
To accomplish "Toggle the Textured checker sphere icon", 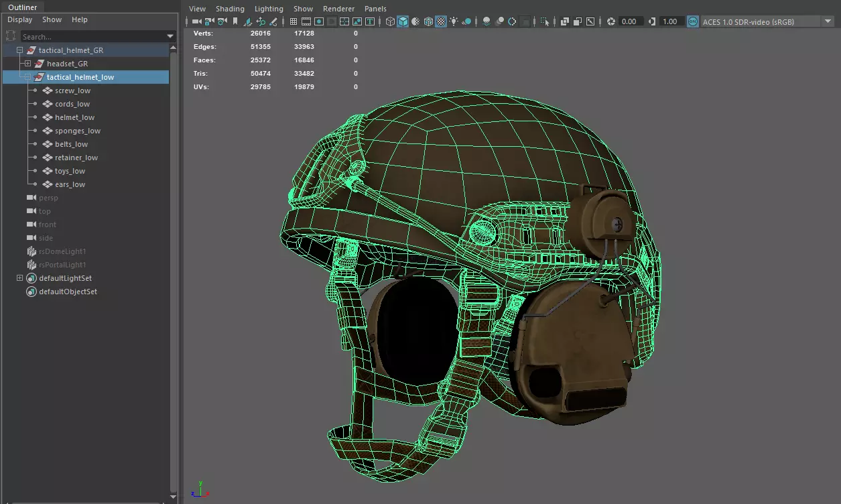I will click(441, 21).
